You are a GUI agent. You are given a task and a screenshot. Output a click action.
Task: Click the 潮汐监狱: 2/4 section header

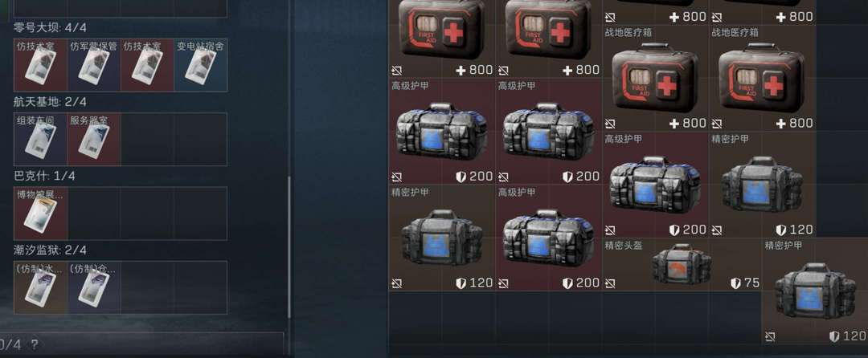[x=50, y=250]
